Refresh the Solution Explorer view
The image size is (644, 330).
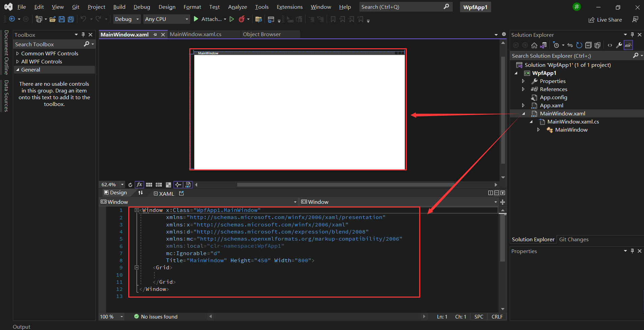579,45
